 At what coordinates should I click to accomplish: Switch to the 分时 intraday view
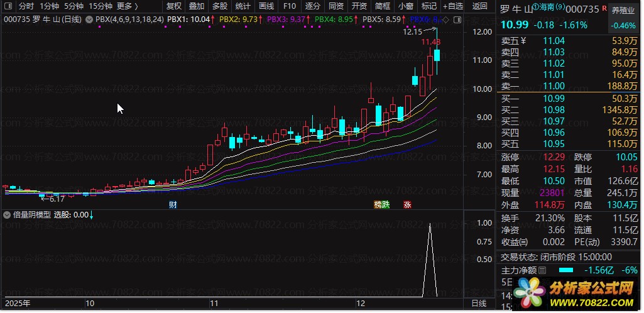[26, 6]
